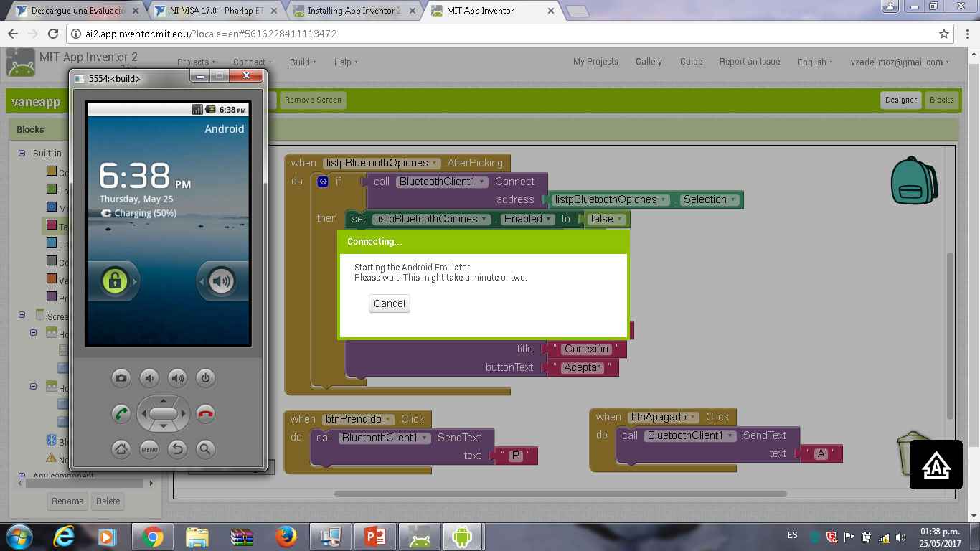The image size is (980, 551).
Task: Click the D-pad down arrow on emulator
Action: click(164, 427)
